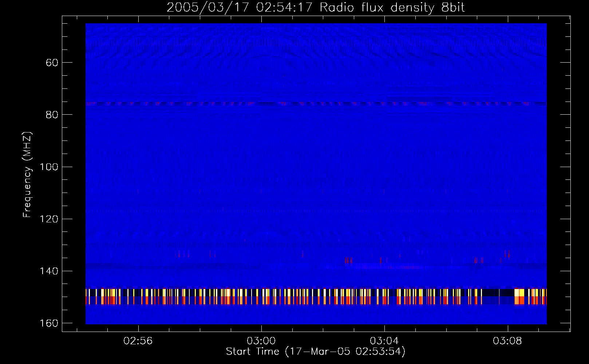Click the '03:00' time tick label
This screenshot has width=589, height=364.
coord(261,341)
